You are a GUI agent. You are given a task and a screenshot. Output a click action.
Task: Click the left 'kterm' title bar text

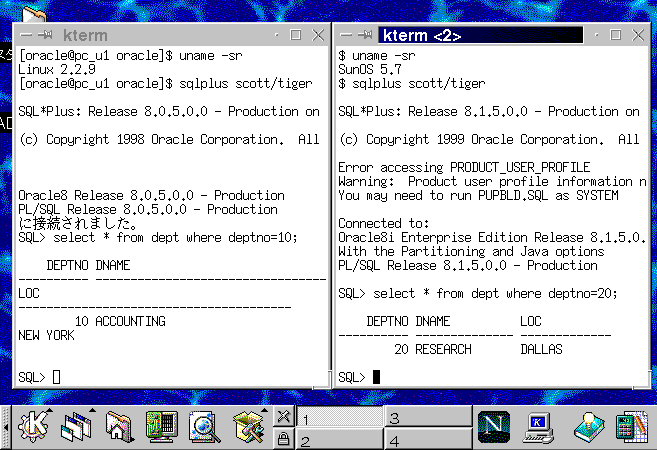click(x=85, y=36)
